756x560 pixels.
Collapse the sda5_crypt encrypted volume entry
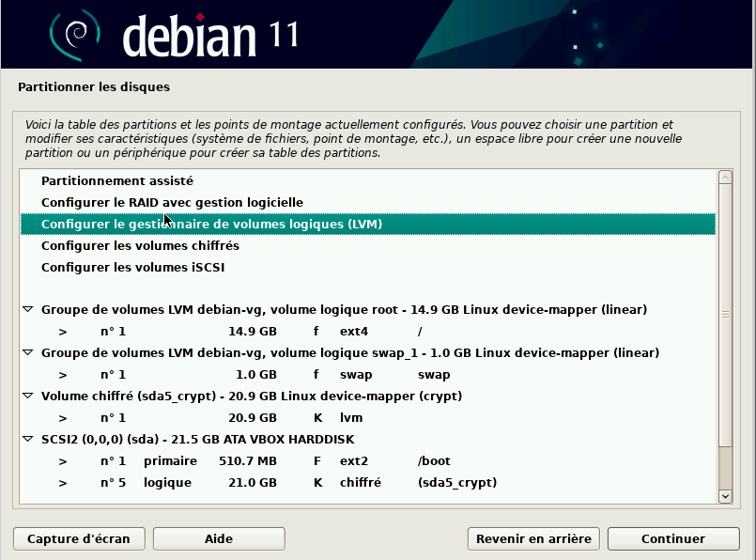pos(27,396)
